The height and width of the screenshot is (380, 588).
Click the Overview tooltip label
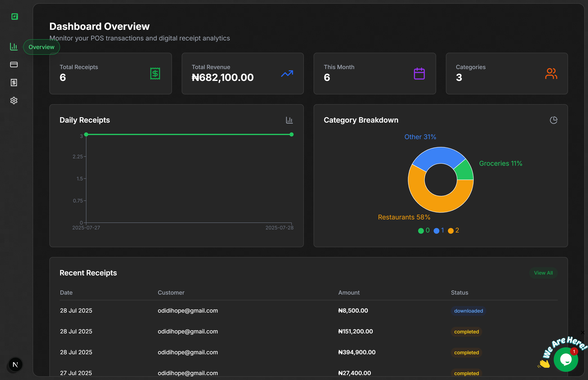(41, 47)
